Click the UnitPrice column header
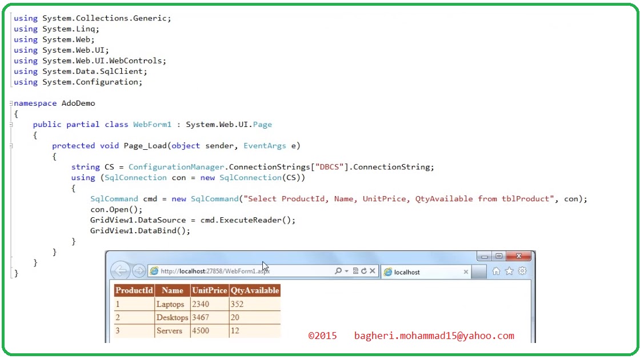Viewport: 644px width, 359px height. (210, 290)
